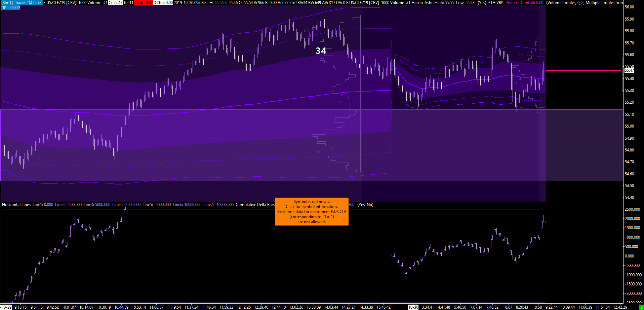
Task: Click the 'Cumulative Delta Bars' study label
Action: (255, 205)
